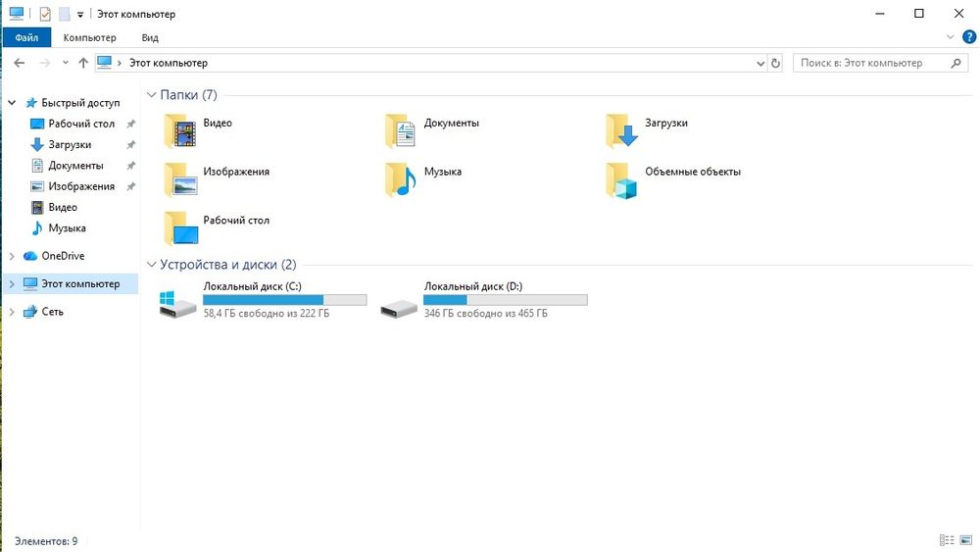The height and width of the screenshot is (552, 980).
Task: Select the Локальный диск (D:) drive icon
Action: click(x=399, y=308)
